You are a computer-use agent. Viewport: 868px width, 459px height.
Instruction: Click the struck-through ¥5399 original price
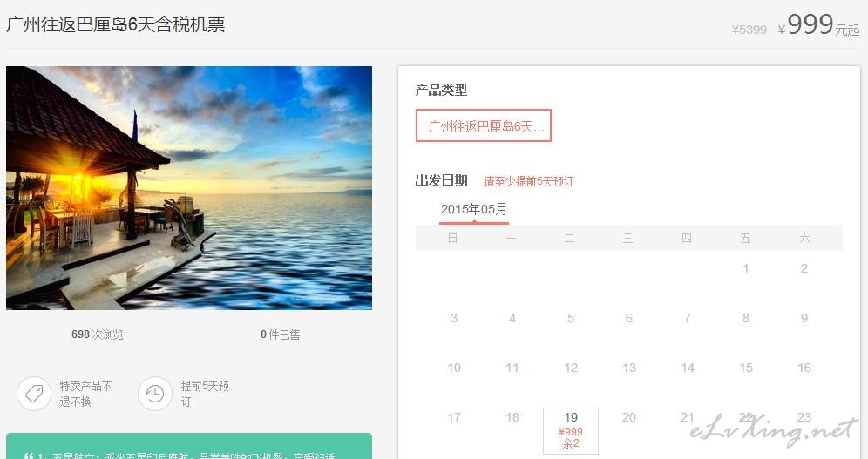(749, 30)
